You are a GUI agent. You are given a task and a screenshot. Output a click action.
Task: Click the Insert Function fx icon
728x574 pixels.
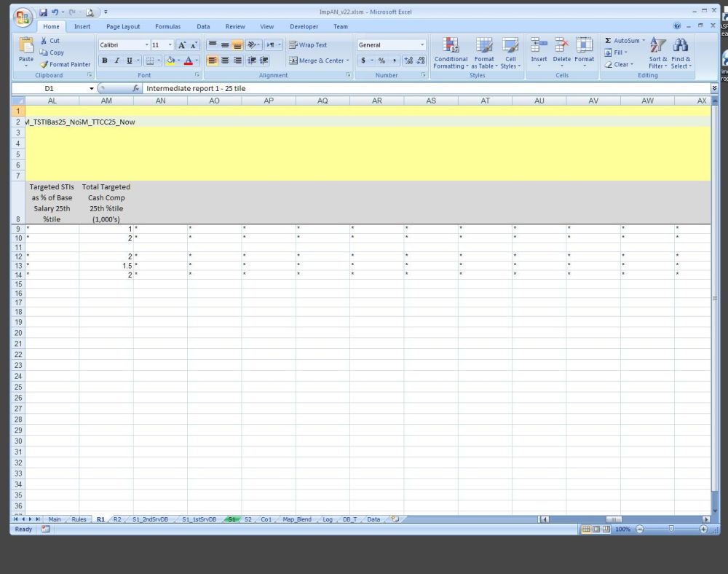coord(136,88)
